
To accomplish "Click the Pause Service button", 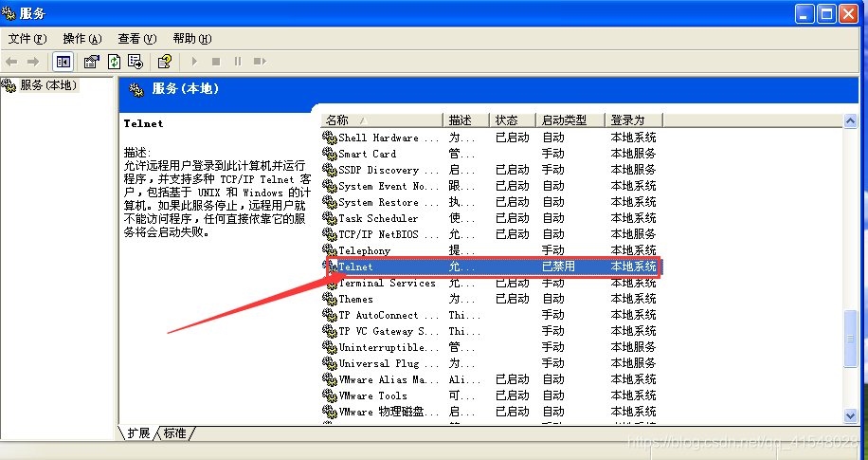I will 238,62.
